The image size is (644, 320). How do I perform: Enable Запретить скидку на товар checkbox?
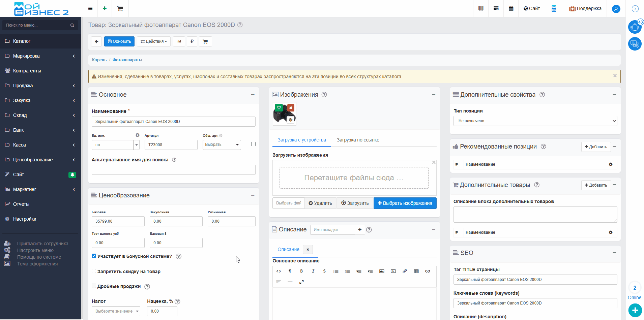coord(94,271)
